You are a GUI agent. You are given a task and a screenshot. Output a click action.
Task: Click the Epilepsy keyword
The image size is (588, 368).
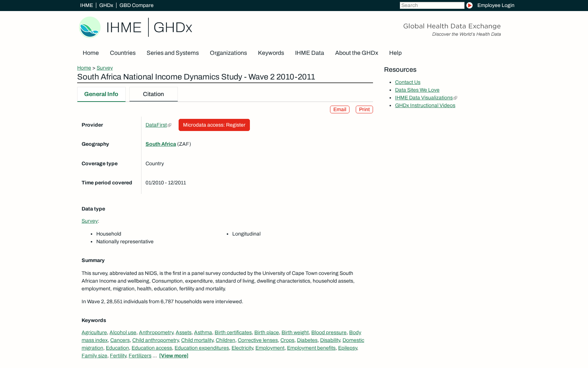pyautogui.click(x=348, y=348)
